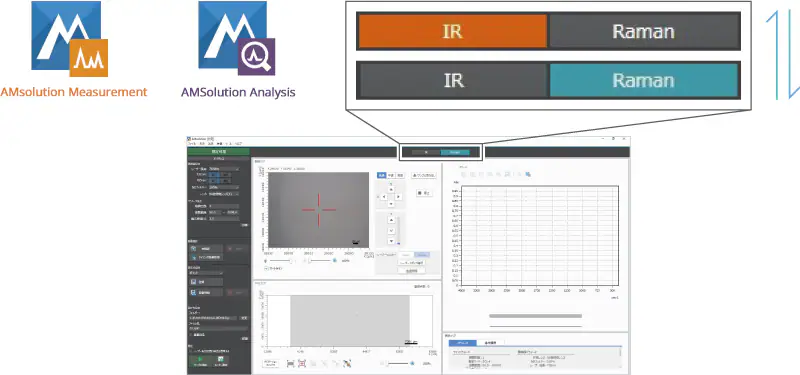
Task: Click the multicolored icon in wide view toolbar
Action: (x=347, y=363)
